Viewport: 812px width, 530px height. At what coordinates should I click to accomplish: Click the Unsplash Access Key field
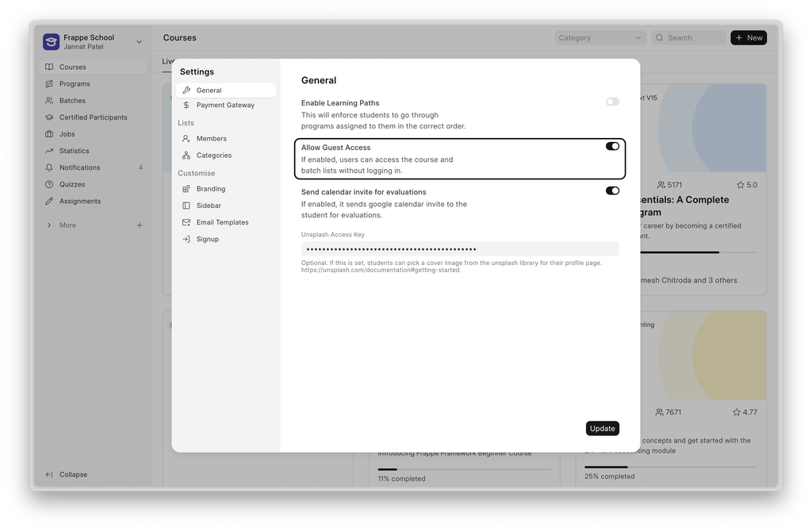pos(460,249)
